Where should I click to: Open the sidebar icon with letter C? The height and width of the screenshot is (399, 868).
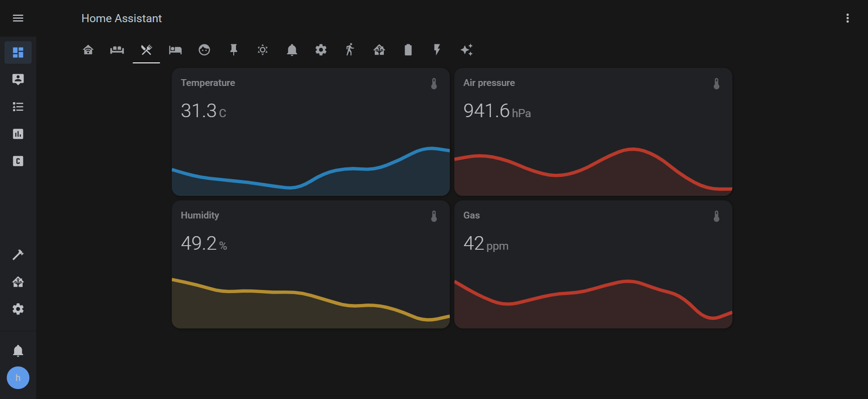click(18, 161)
